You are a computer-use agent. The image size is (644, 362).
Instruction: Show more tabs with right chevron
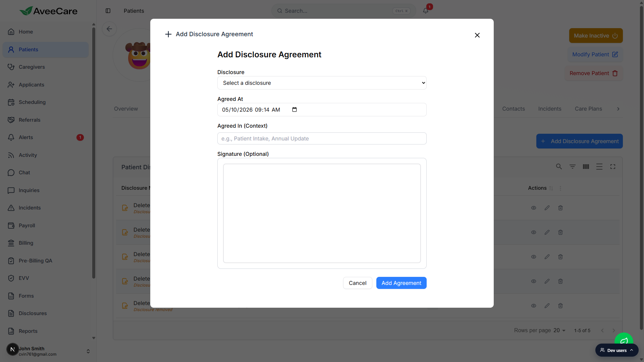point(618,109)
